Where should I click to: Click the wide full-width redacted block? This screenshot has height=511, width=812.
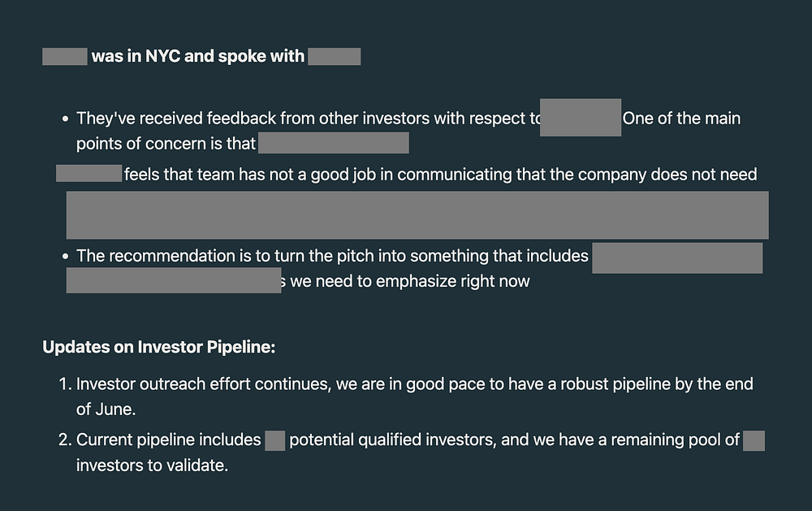pos(417,215)
